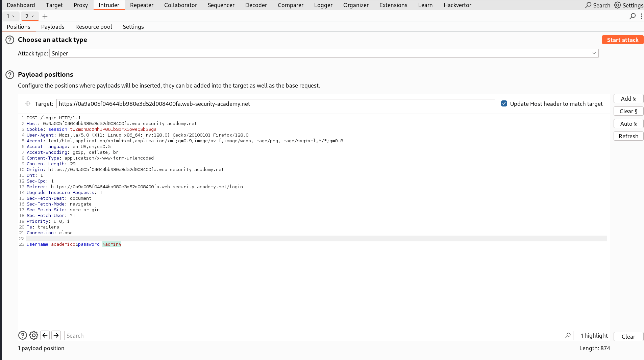Open the help icon beside the bottom search bar
The width and height of the screenshot is (644, 360).
point(22,335)
